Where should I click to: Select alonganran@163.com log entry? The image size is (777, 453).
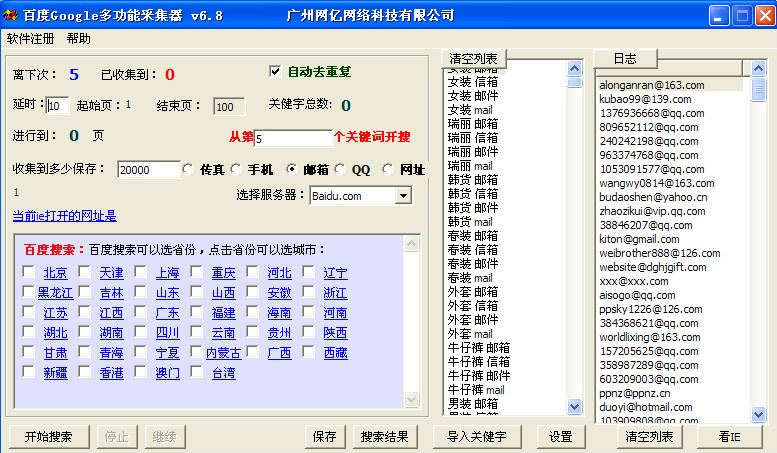coord(652,85)
